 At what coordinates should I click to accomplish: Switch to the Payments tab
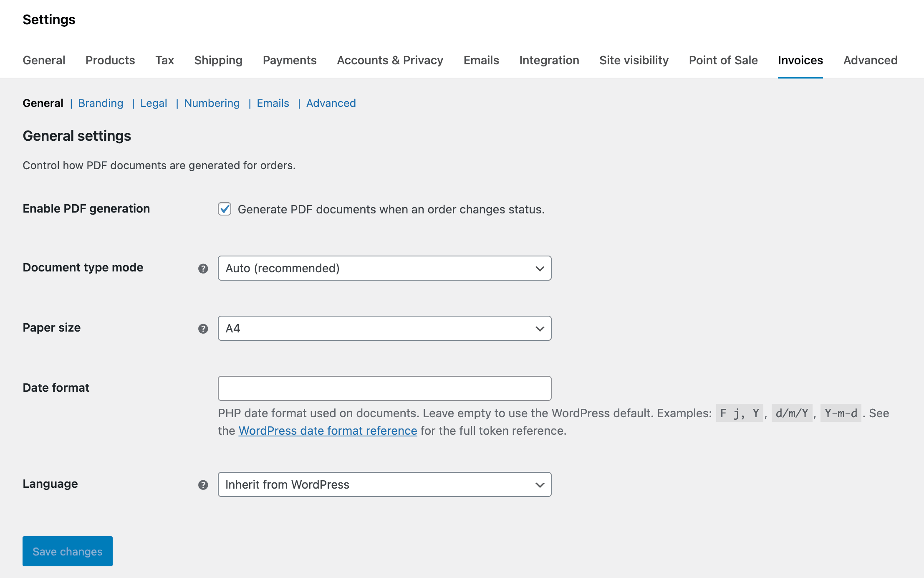click(290, 60)
